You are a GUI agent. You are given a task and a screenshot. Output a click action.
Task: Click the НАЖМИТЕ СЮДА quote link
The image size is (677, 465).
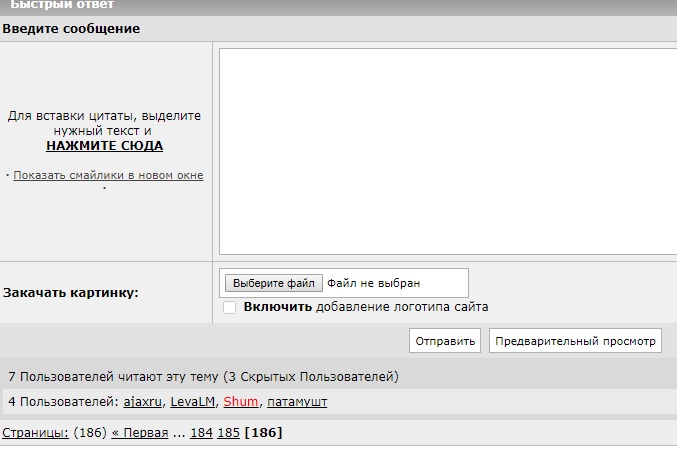pos(104,146)
